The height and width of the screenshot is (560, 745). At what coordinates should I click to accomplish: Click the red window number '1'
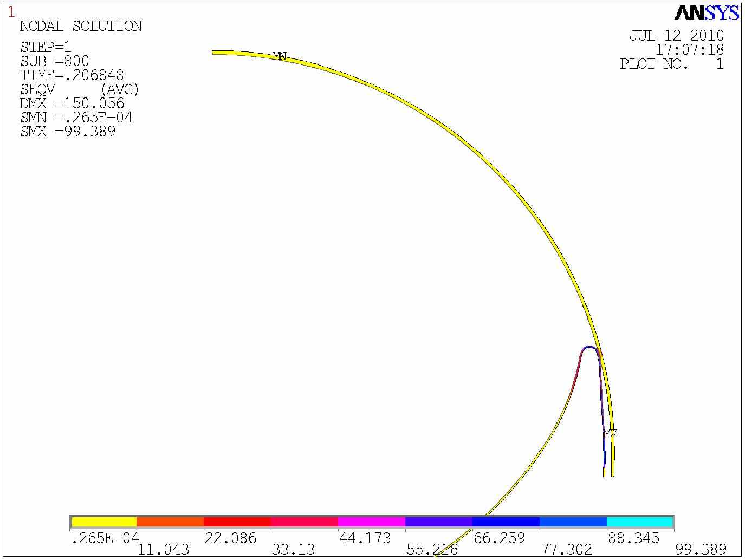11,12
